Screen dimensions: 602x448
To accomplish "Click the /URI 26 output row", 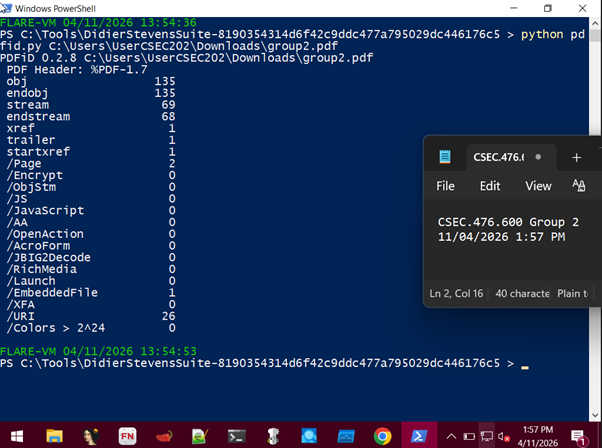I will (91, 316).
